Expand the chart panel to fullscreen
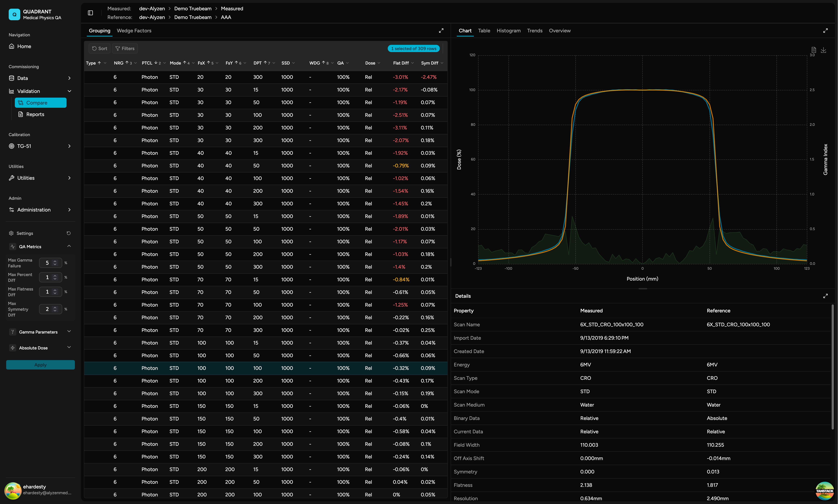 (825, 31)
